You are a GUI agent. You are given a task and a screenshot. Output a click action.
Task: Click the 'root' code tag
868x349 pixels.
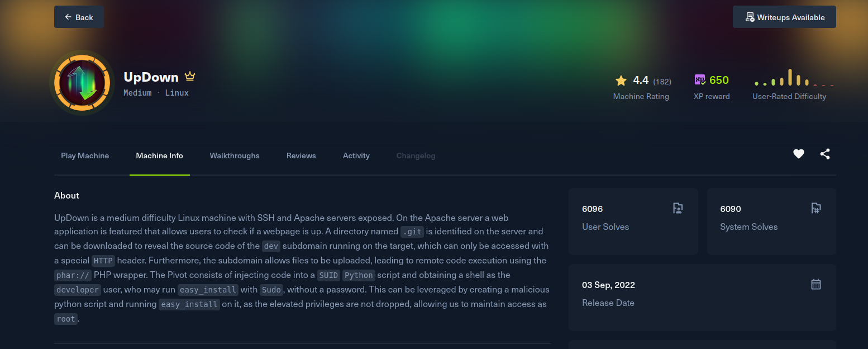coord(66,319)
